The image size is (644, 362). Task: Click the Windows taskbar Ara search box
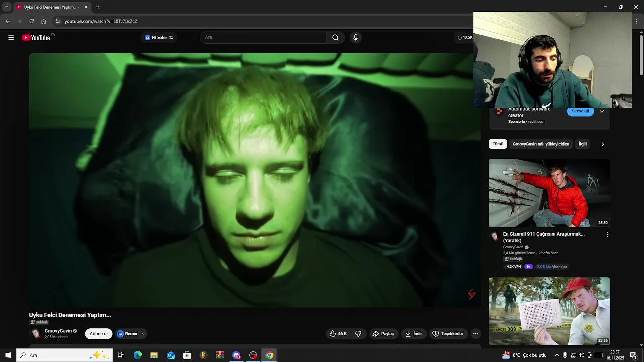click(x=63, y=355)
